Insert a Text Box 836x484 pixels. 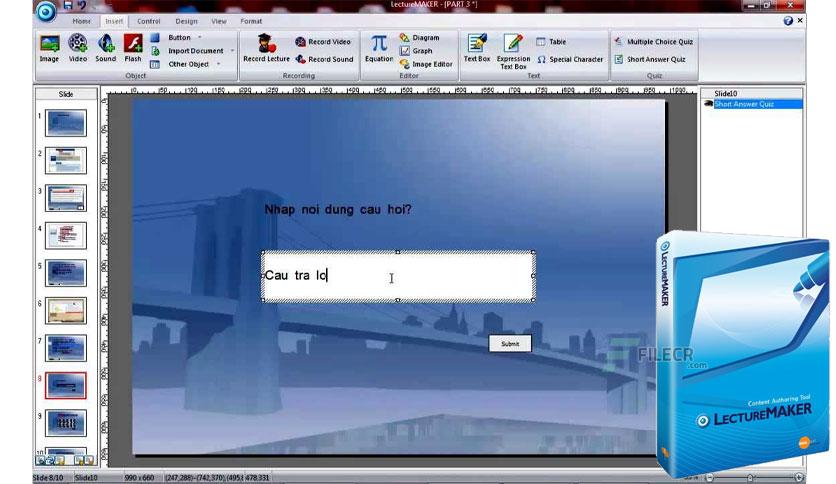(477, 49)
